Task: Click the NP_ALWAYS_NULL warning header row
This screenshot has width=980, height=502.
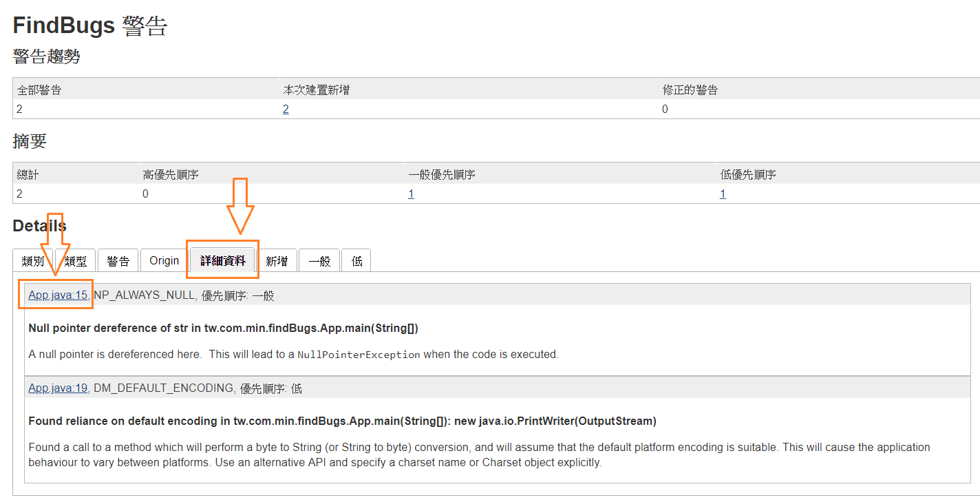Action: pyautogui.click(x=206, y=295)
